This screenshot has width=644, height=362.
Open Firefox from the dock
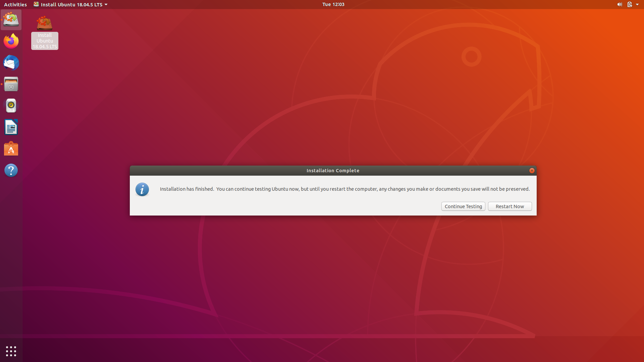click(x=11, y=41)
